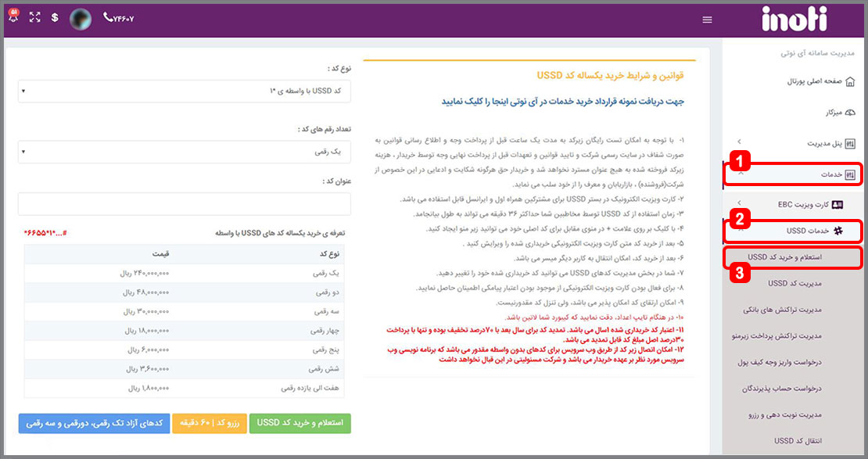
Task: Click the fullscreen expand icon
Action: [x=34, y=18]
